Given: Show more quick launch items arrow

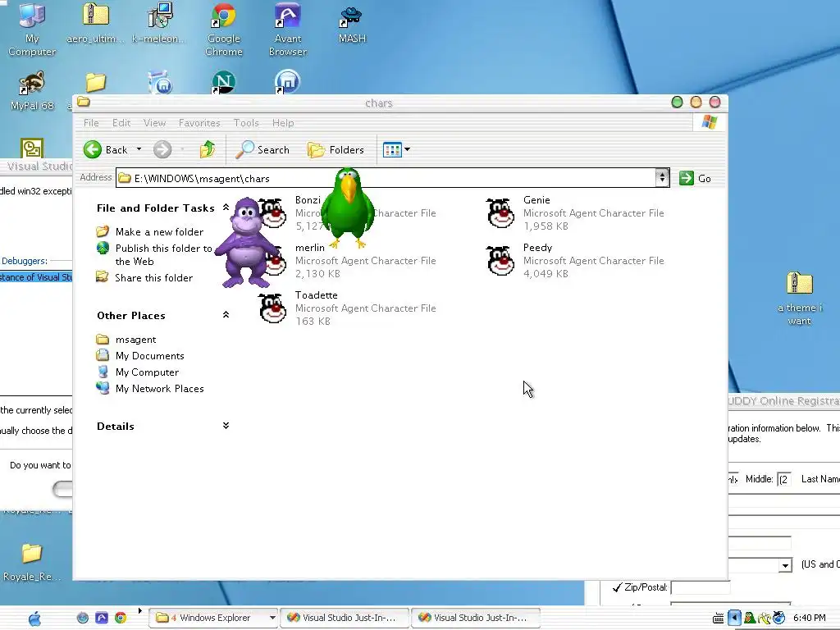Looking at the screenshot, I should pos(139,610).
